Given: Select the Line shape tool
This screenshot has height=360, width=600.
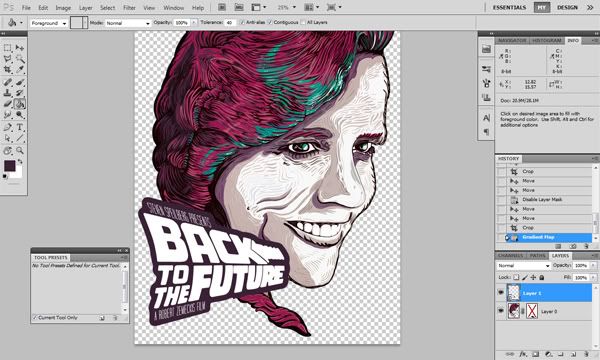Looking at the screenshot, I should tap(20, 138).
